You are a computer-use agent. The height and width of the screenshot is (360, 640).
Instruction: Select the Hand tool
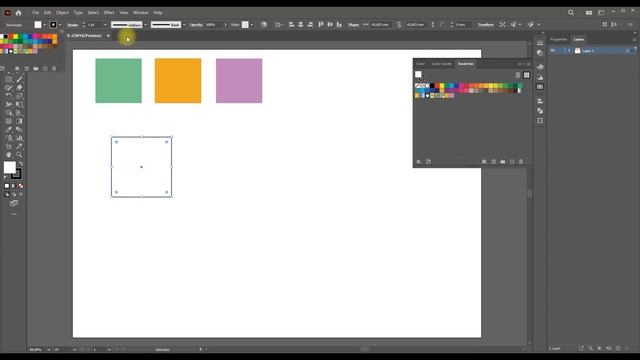coord(9,155)
